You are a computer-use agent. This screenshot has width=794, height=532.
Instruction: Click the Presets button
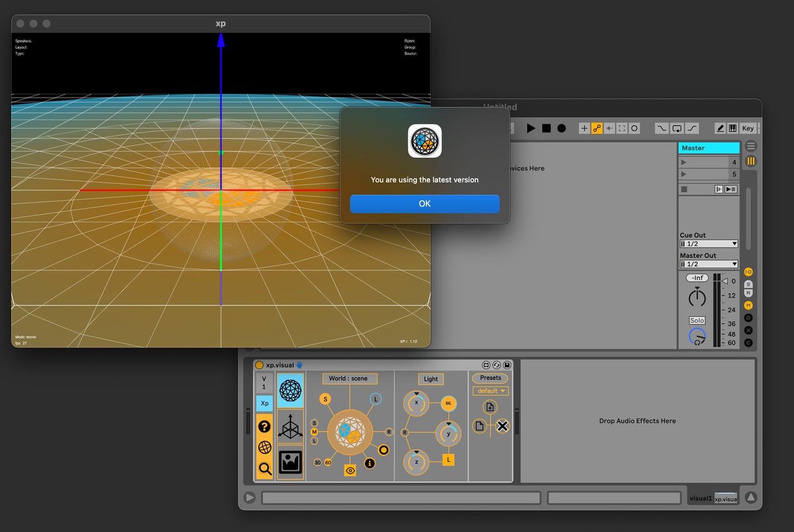(490, 378)
